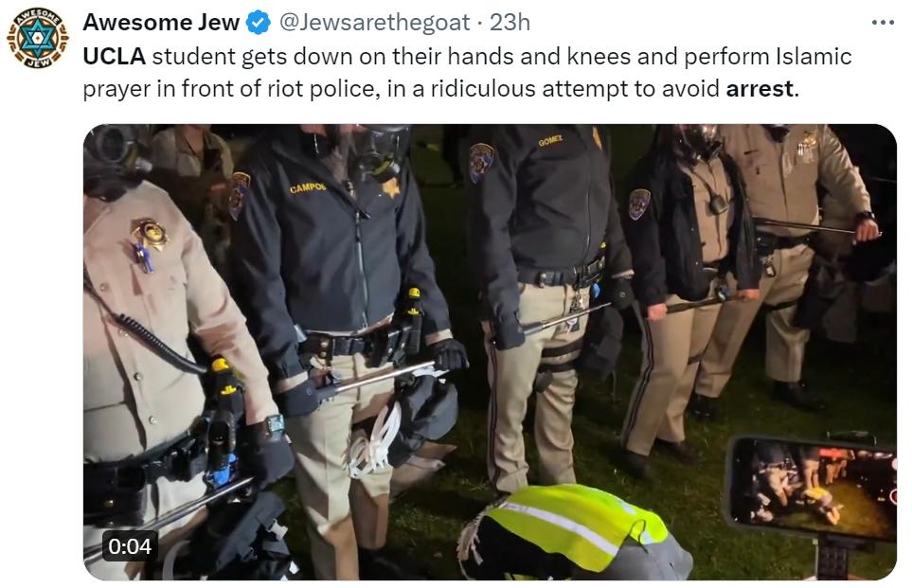Click the CAMPOS name tag in video
Image resolution: width=912 pixels, height=588 pixels.
tap(308, 187)
